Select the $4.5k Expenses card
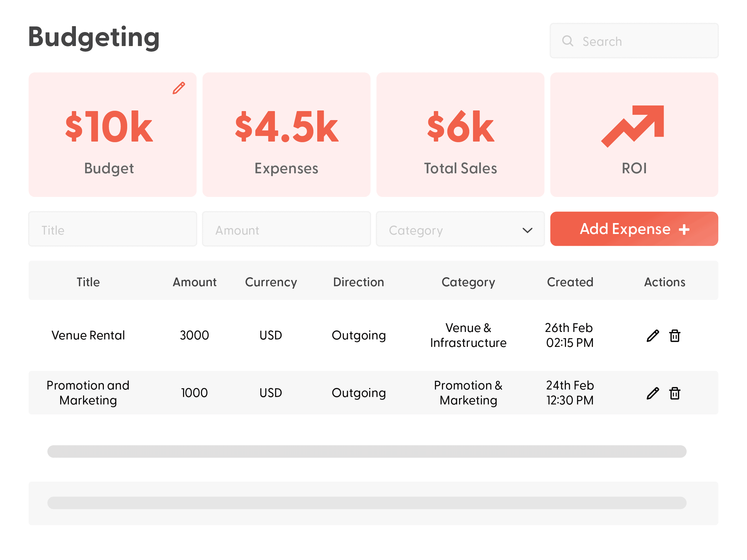The height and width of the screenshot is (560, 747). click(x=286, y=134)
